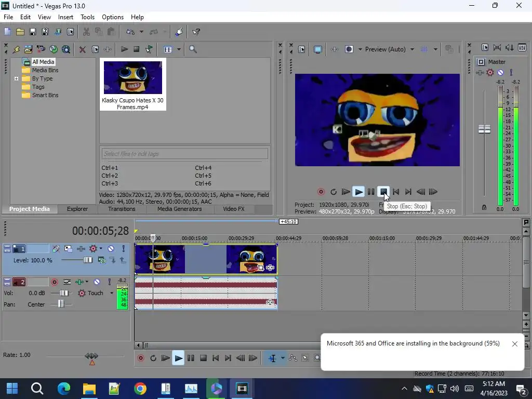Image resolution: width=532 pixels, height=399 pixels.
Task: Open Google Chrome from taskbar
Action: 140,389
